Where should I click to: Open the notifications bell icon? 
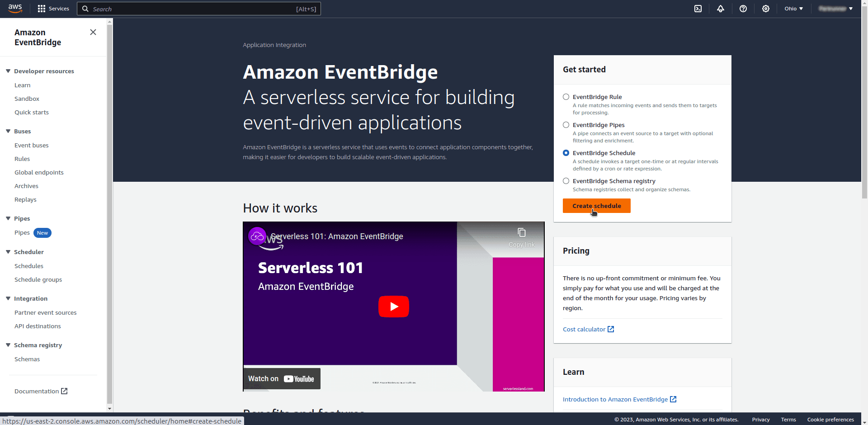721,9
